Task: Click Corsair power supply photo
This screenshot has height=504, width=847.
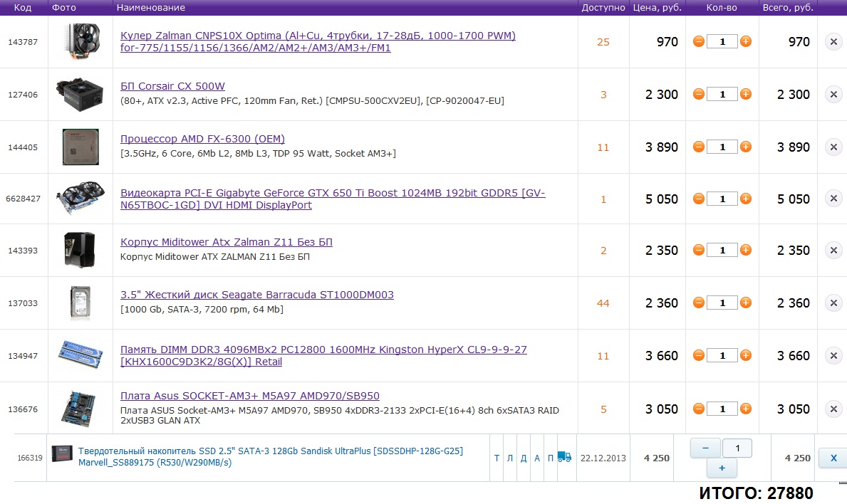Action: (80, 95)
